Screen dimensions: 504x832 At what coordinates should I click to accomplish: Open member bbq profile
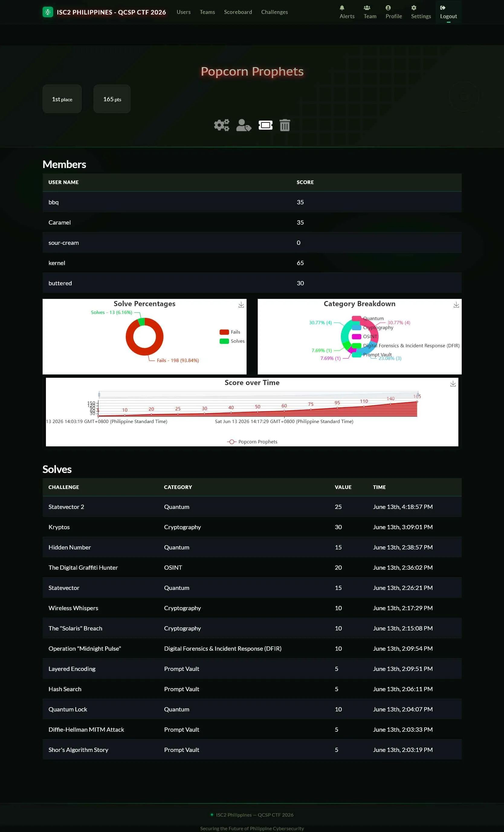tap(53, 202)
